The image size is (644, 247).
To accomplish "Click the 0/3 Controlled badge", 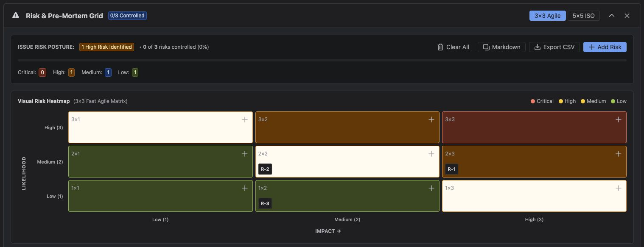I will pos(127,16).
